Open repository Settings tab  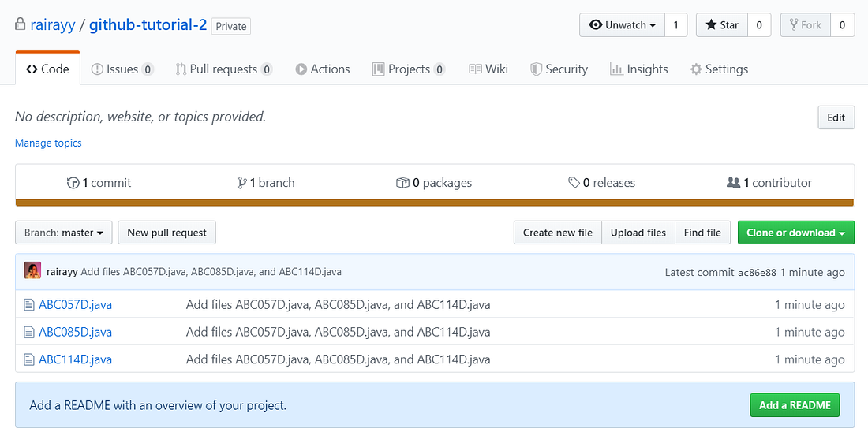pyautogui.click(x=719, y=69)
